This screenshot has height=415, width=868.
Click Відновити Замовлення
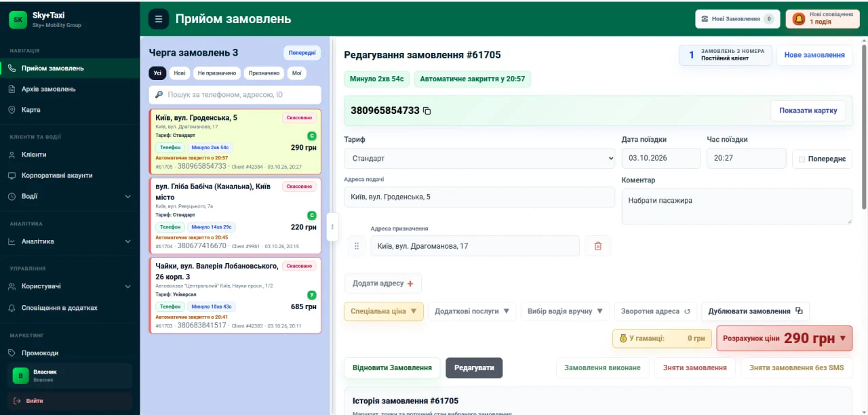coord(392,368)
